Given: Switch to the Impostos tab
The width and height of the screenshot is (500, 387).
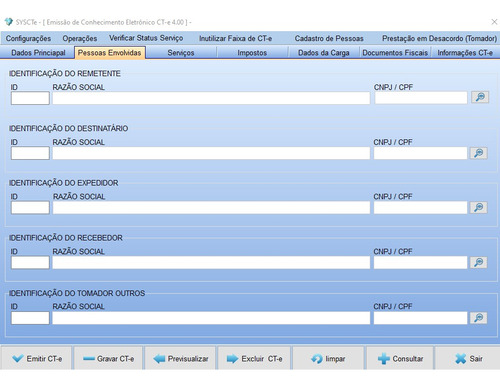Looking at the screenshot, I should (x=252, y=53).
